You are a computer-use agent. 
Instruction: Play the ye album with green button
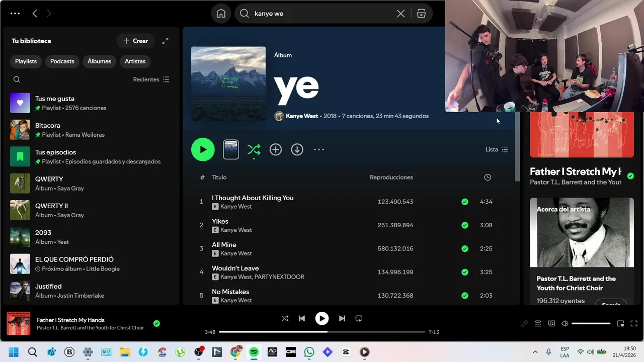coord(203,149)
